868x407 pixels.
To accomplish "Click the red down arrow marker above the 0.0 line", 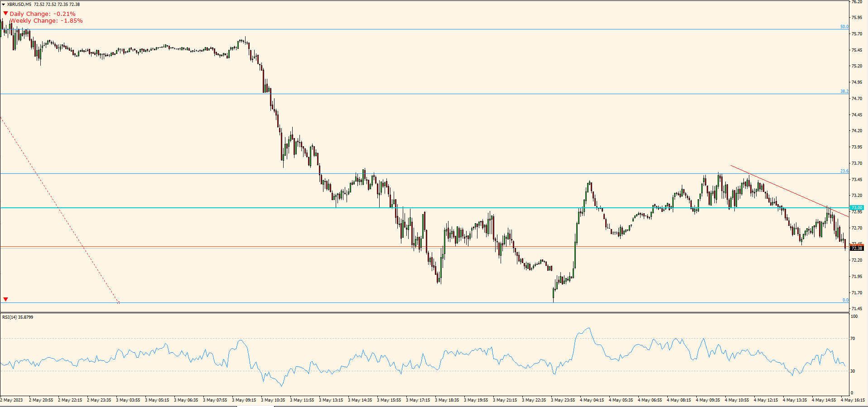I will pos(5,299).
